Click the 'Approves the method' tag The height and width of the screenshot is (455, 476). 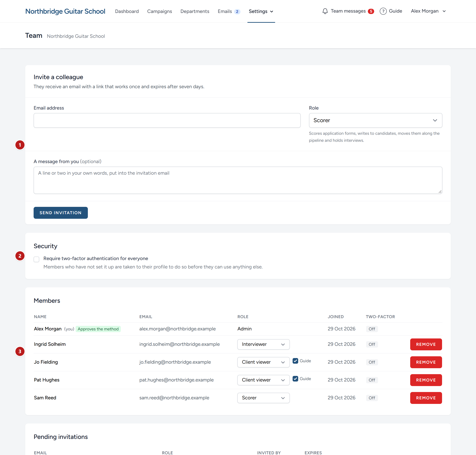tap(98, 329)
